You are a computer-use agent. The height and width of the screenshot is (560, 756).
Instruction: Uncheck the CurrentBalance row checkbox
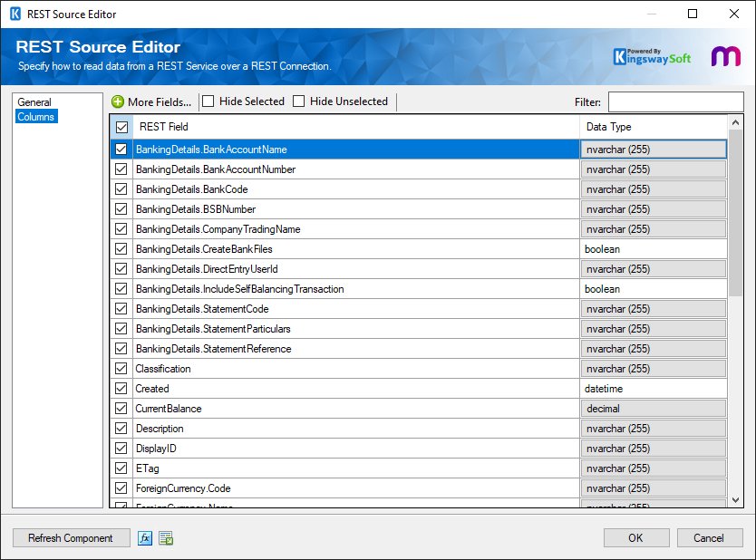click(121, 408)
